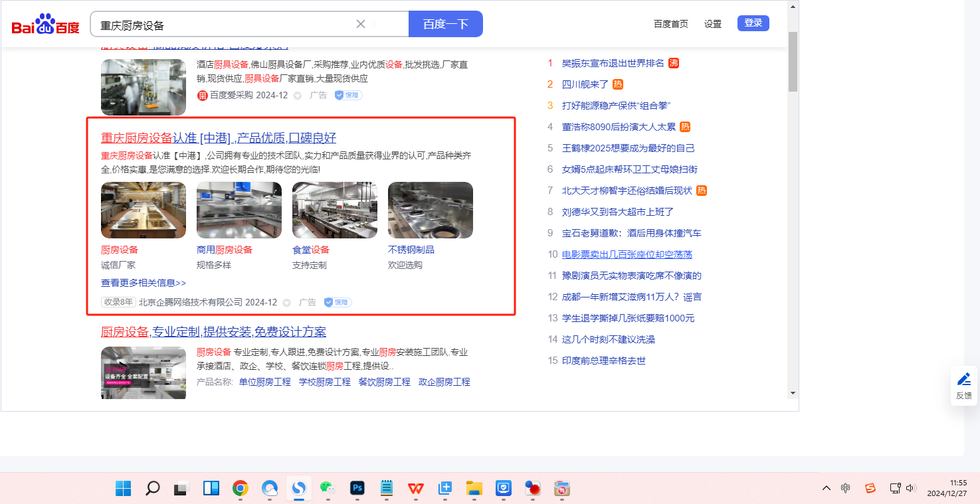Viewport: 980px width, 504px height.
Task: Click the 学校厨房工程 product link
Action: tap(325, 382)
